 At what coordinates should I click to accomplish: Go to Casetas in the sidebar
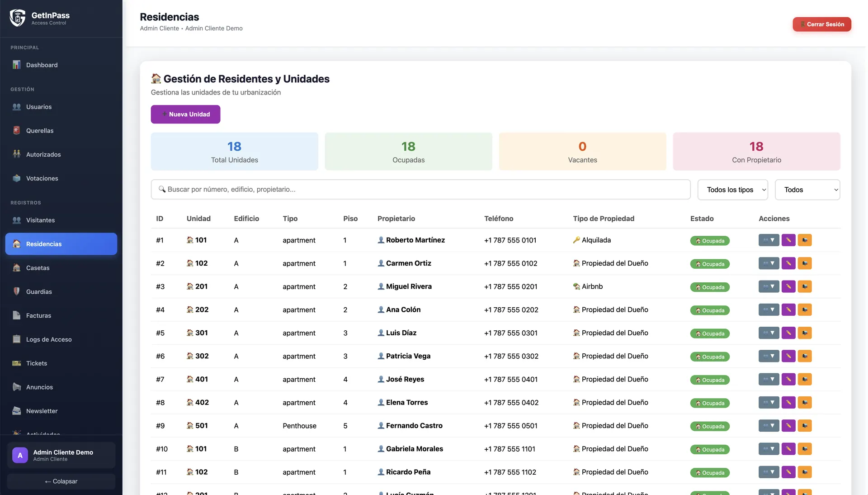[61, 268]
